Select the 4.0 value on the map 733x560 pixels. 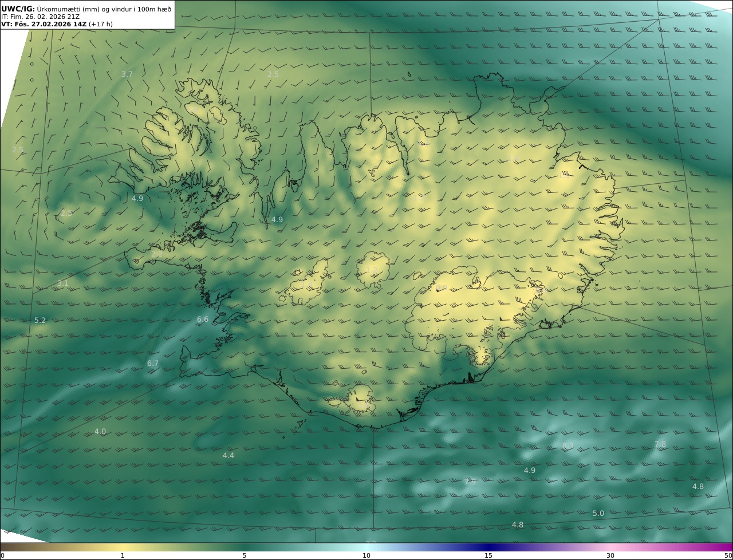pos(100,431)
